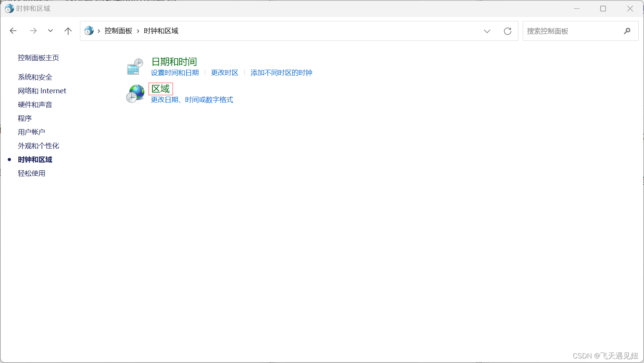Open 系统和安全 category
The width and height of the screenshot is (644, 363).
[35, 77]
